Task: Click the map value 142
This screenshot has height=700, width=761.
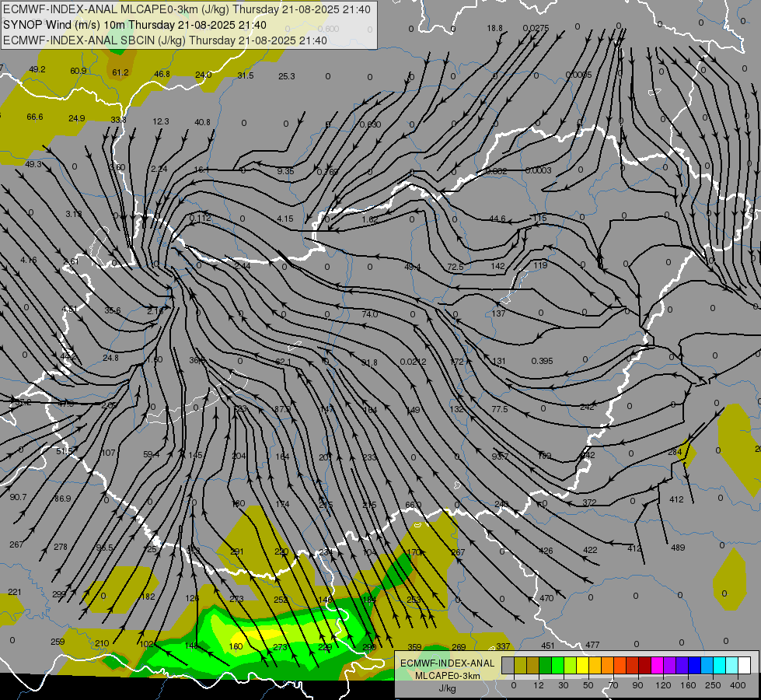Action: [498, 266]
